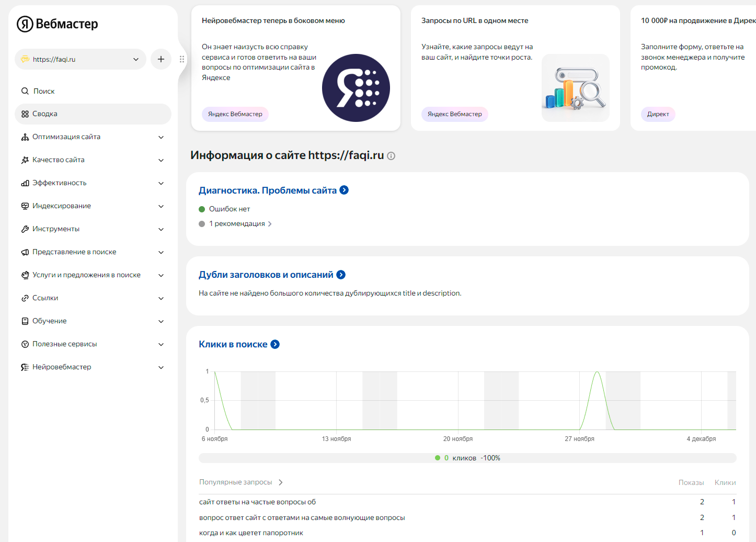Screen dimensions: 756x542
Task: Click the sidebar drag handle dots icon
Action: tap(182, 59)
